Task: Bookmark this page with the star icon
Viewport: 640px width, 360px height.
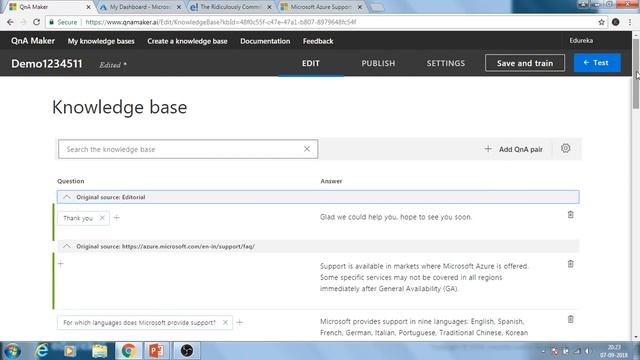Action: (601, 22)
